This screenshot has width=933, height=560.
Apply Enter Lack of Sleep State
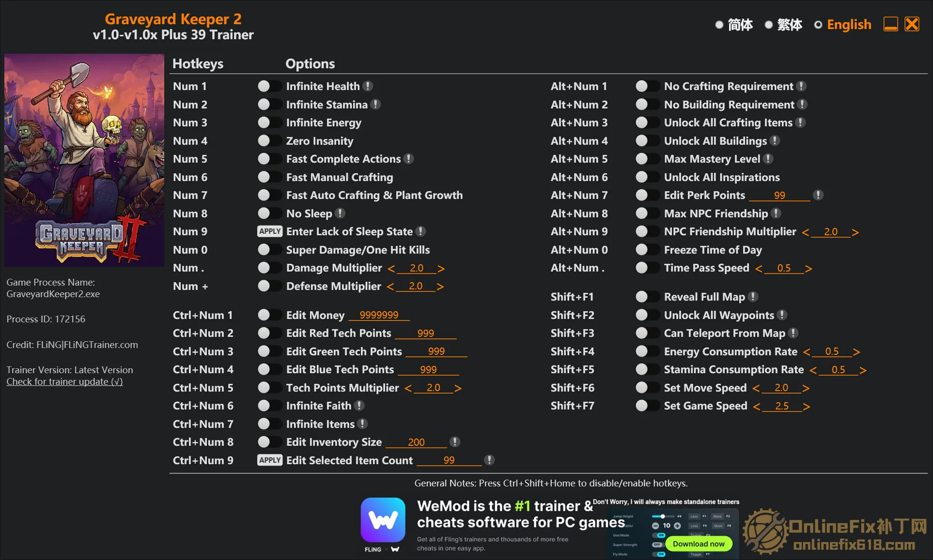(x=270, y=231)
